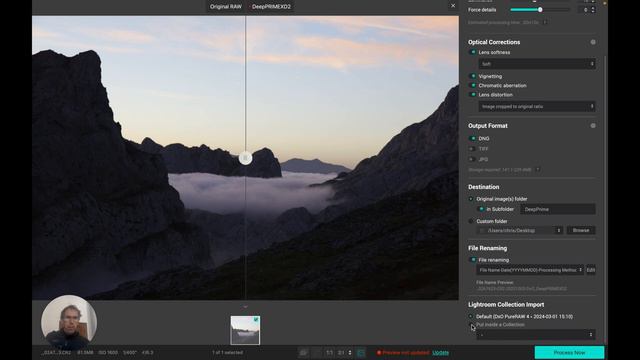
Task: Open the file renaming template dropdown
Action: pos(530,270)
